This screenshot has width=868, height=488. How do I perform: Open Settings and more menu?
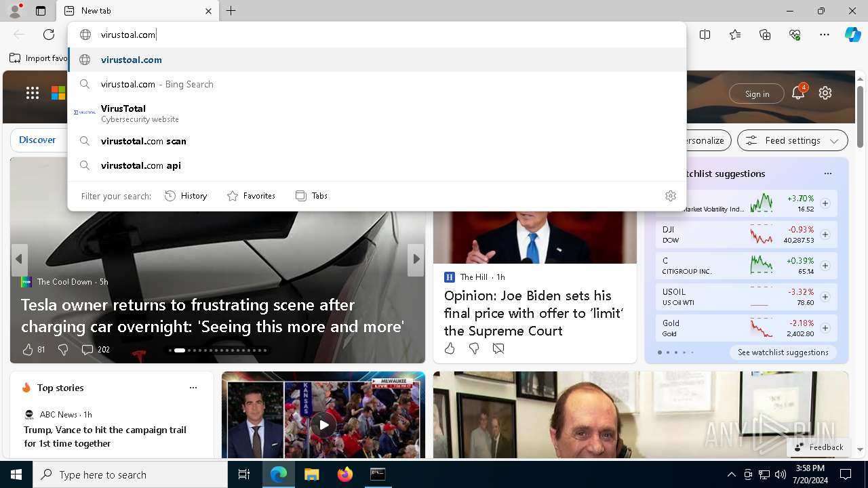tap(825, 35)
